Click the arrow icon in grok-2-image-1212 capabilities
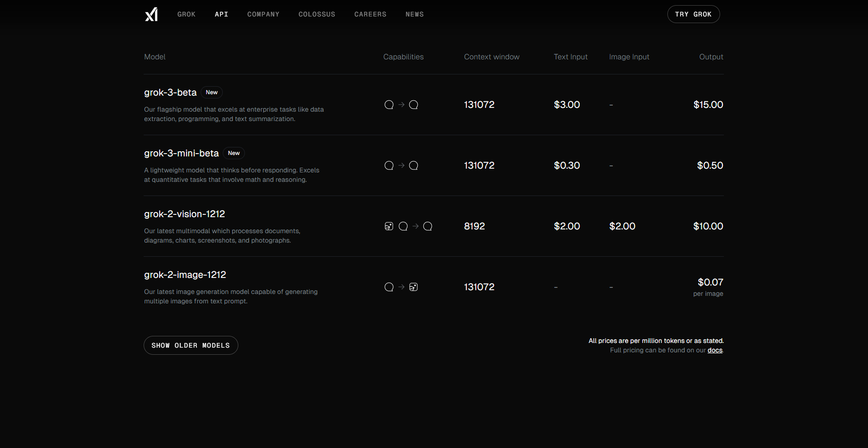Viewport: 868px width, 448px height. pyautogui.click(x=401, y=287)
